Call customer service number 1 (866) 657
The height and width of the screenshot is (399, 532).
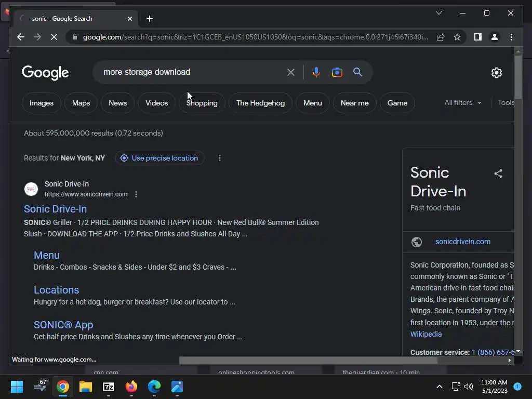493,352
